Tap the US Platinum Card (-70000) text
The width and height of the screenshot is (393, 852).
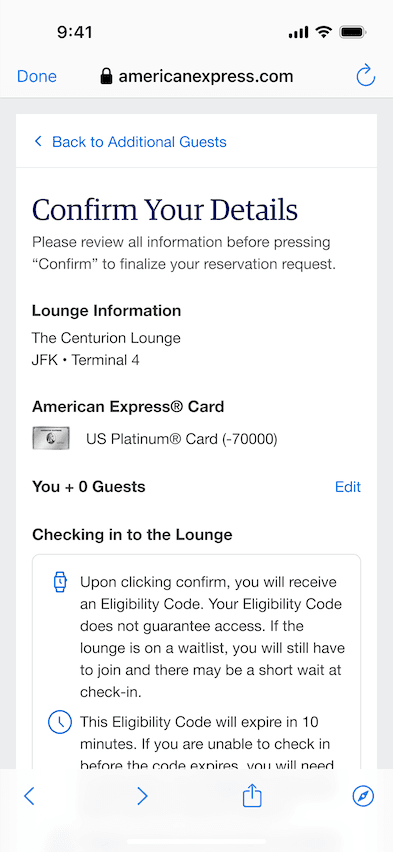pos(182,439)
